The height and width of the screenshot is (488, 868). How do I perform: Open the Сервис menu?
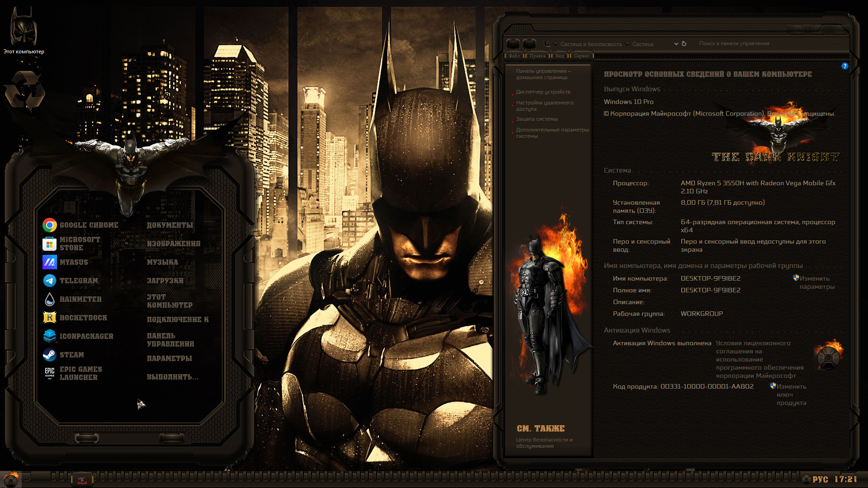click(581, 56)
